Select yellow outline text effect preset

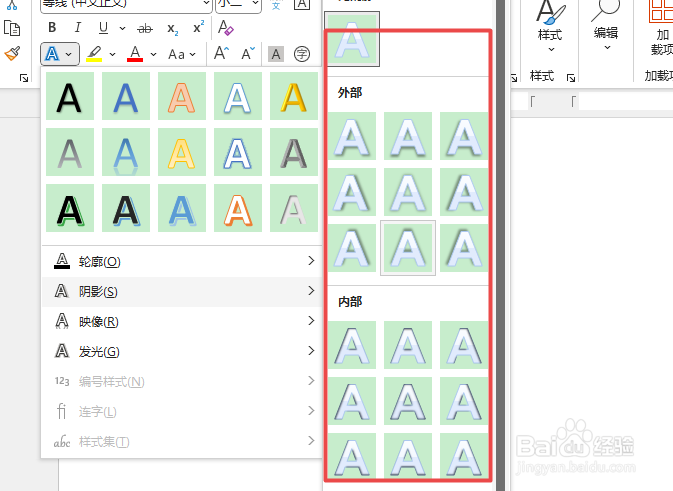pos(182,152)
